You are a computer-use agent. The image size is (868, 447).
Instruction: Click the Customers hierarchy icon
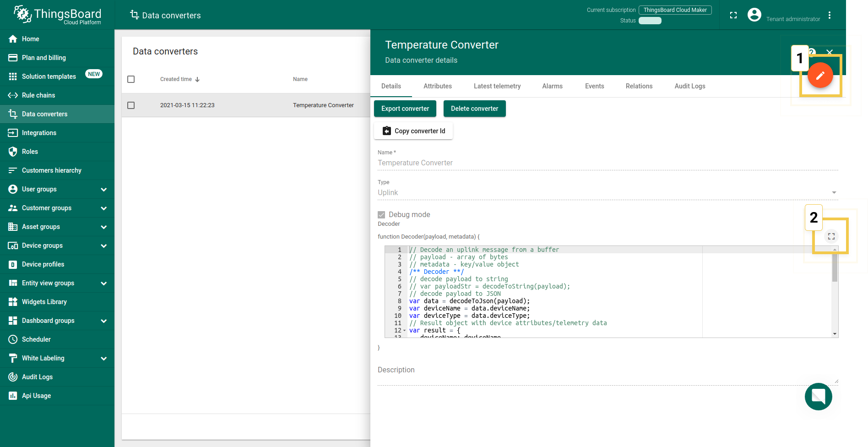coord(13,170)
